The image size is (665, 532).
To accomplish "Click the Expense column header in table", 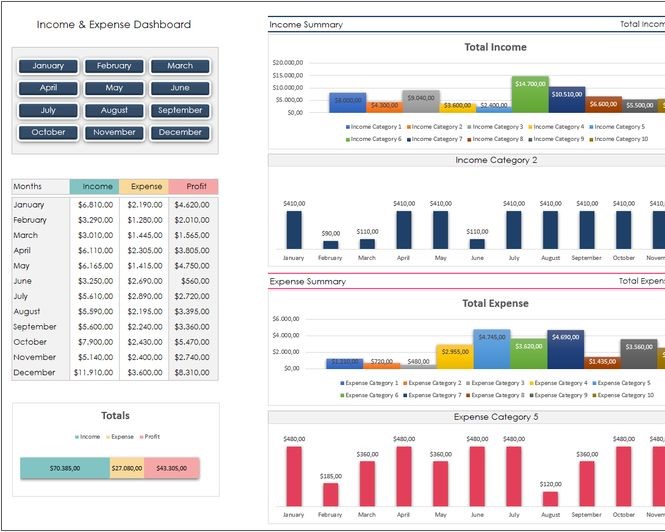I will pyautogui.click(x=144, y=187).
